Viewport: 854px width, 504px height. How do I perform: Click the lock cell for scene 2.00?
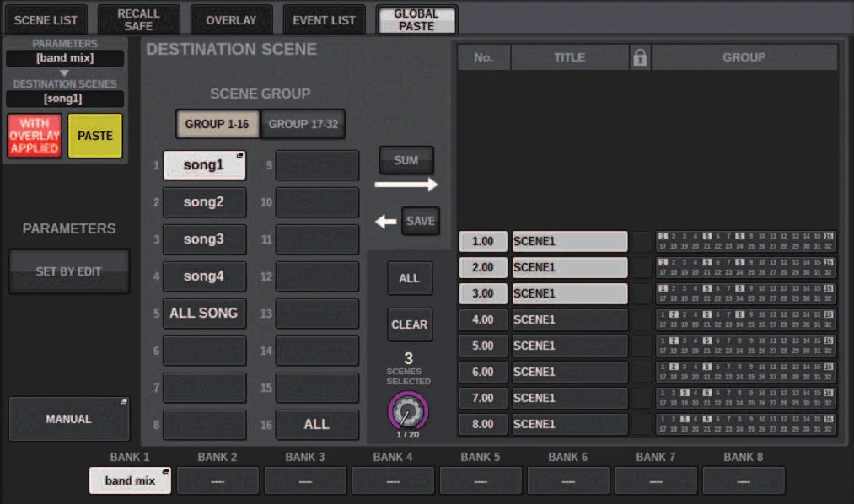[x=641, y=267]
